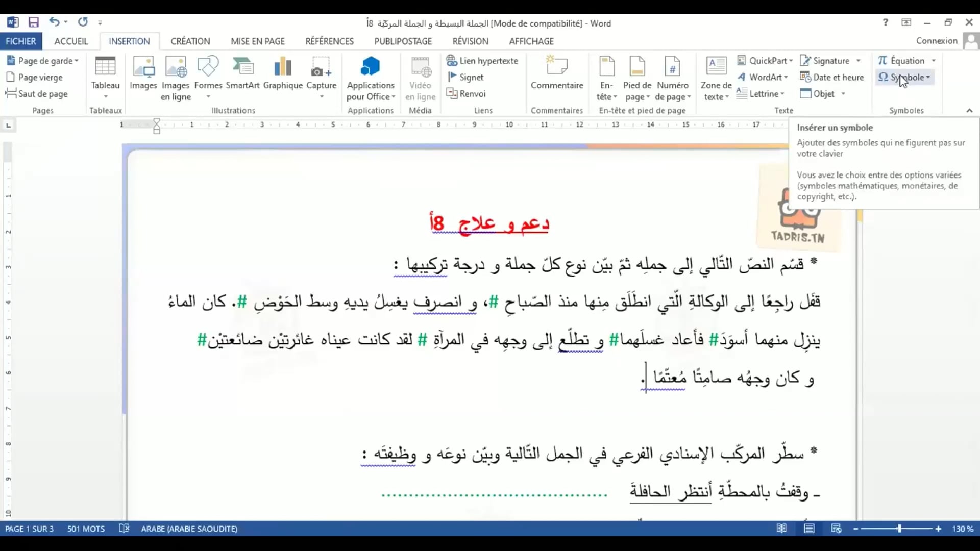Switch to read mode view in the status bar
This screenshot has width=980, height=551.
[781, 529]
